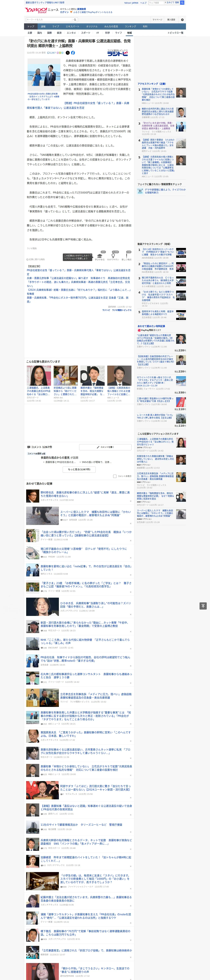Select the エキスパート main tab

coord(72,27)
